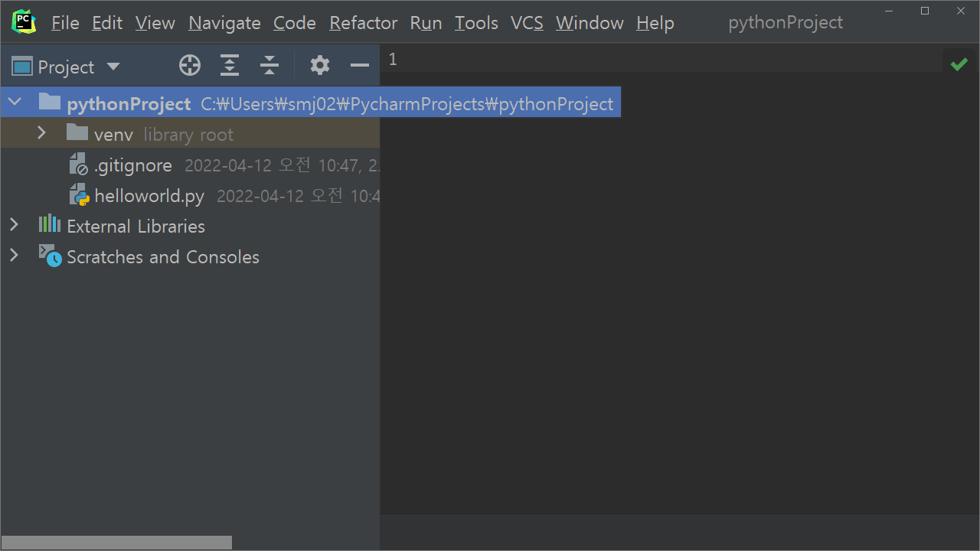Screen dimensions: 980x551
Task: Open the File menu
Action: pyautogui.click(x=65, y=24)
